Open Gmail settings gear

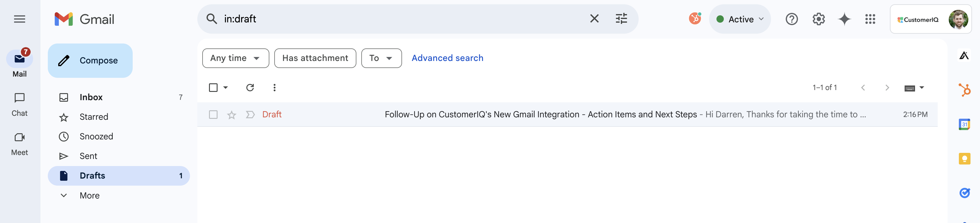[818, 19]
